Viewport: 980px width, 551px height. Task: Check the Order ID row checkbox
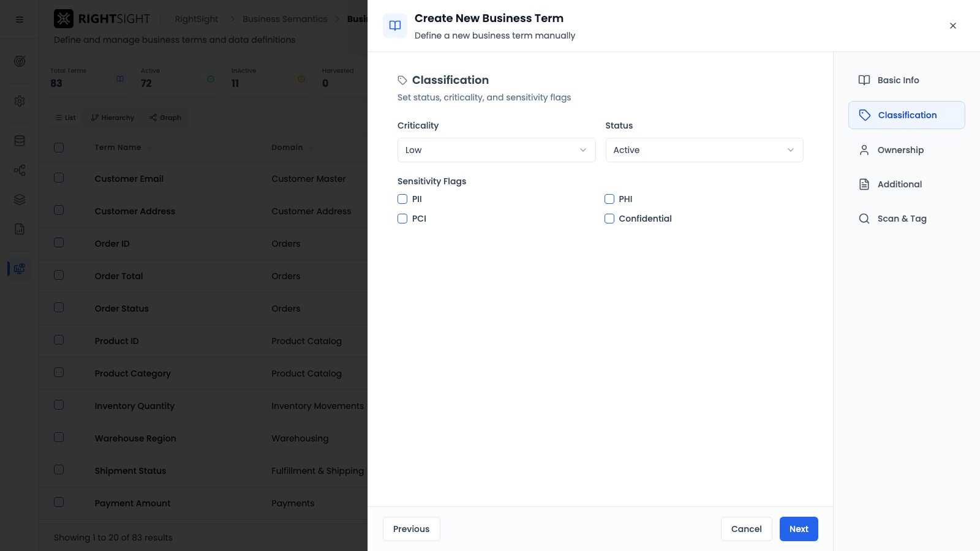click(x=59, y=242)
